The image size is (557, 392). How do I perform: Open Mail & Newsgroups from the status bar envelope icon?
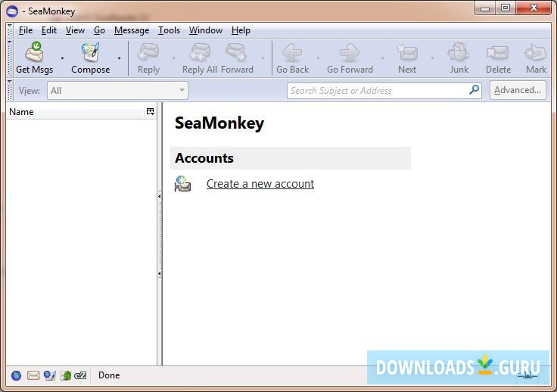pos(33,375)
